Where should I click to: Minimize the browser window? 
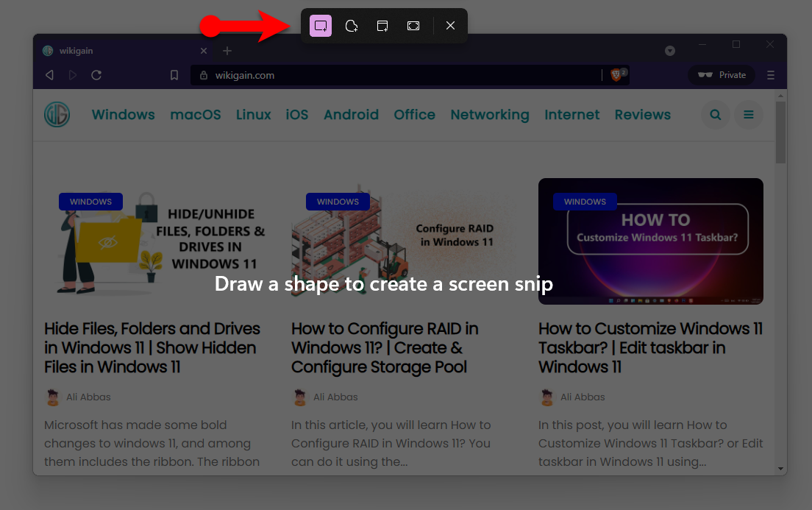tap(702, 45)
